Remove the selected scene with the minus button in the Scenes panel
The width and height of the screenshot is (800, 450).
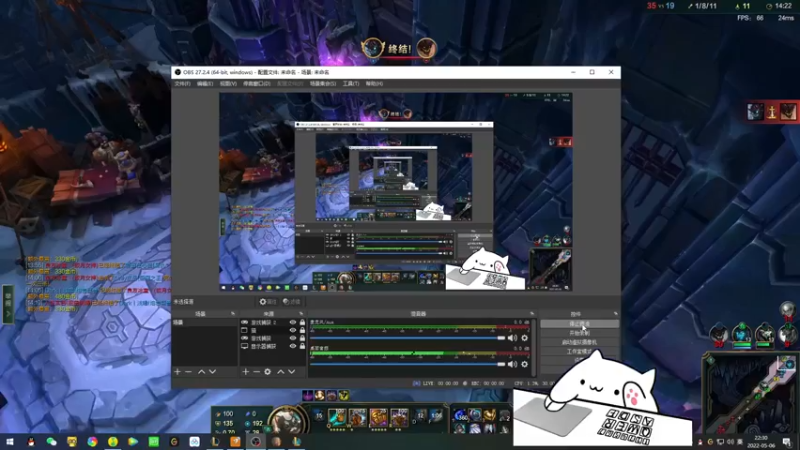(x=188, y=372)
